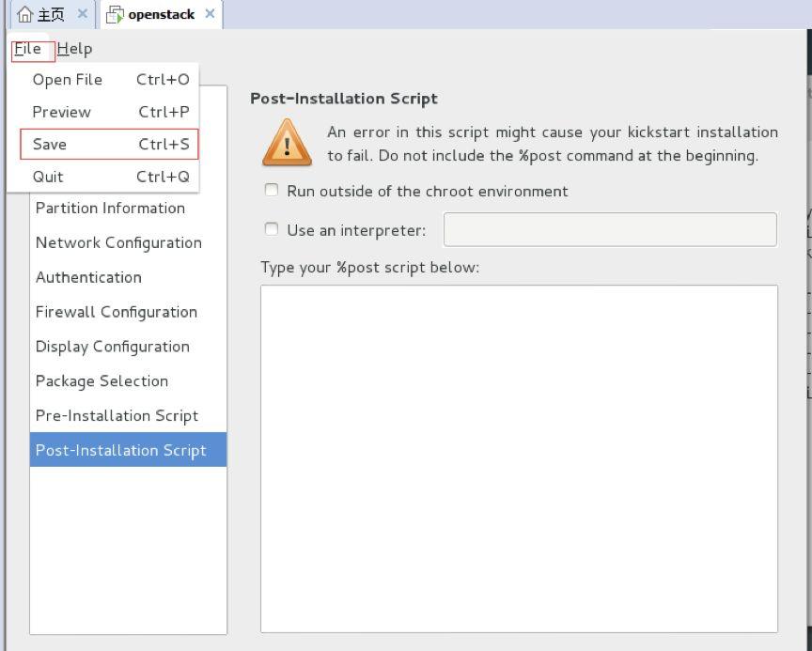Open the Network Configuration section
This screenshot has width=812, height=651.
click(x=118, y=242)
